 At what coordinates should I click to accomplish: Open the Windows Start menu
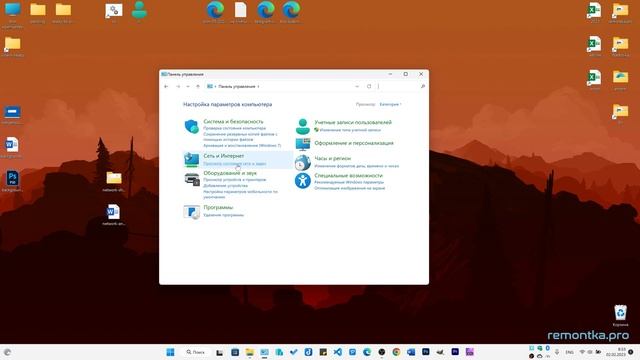[170, 352]
